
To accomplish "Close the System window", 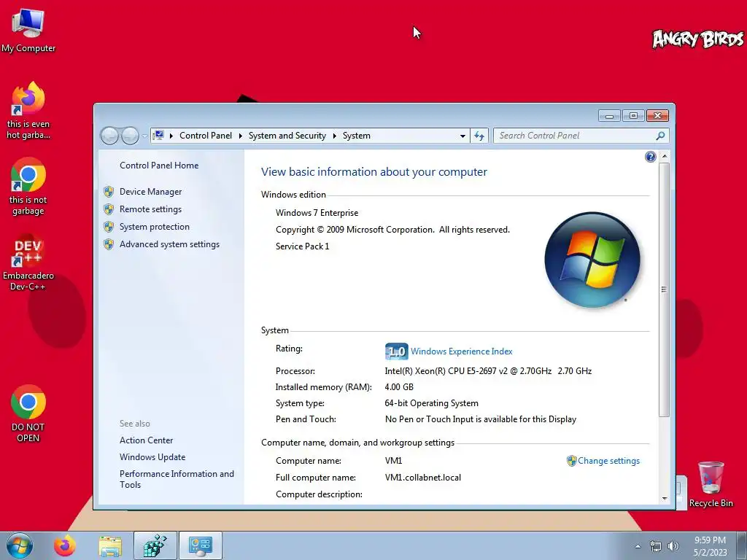I will coord(657,116).
